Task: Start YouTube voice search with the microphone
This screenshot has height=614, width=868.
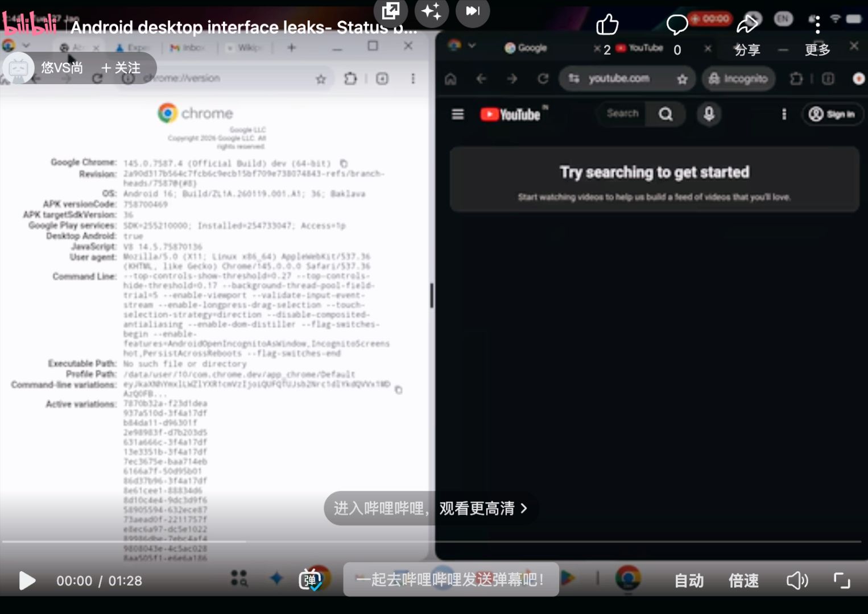Action: click(x=709, y=114)
